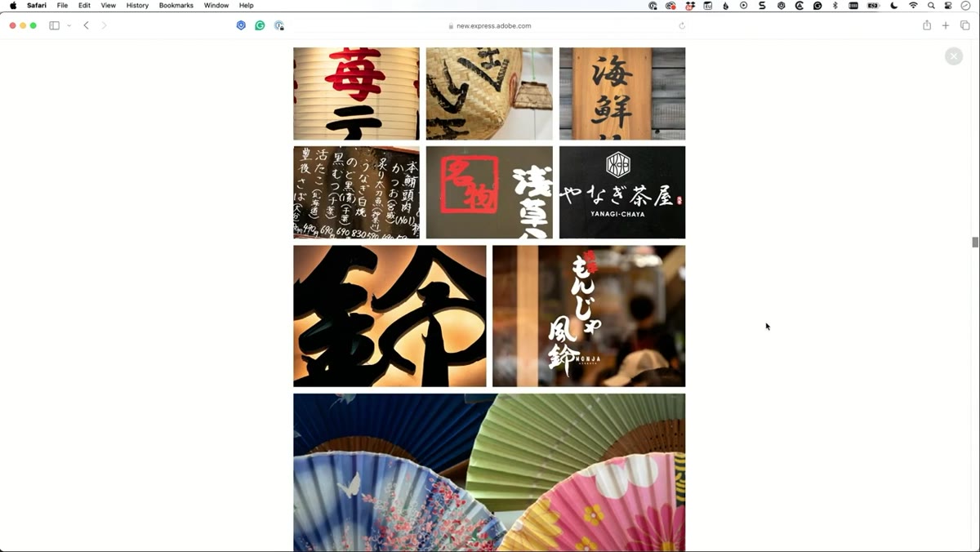Select the MONJA white calligraphy image

[x=589, y=316]
